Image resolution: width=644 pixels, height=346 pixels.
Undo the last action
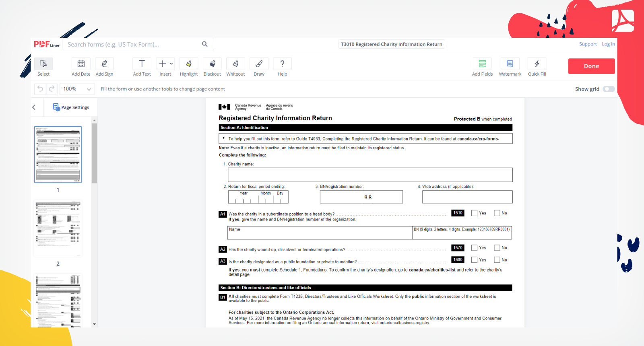(x=40, y=89)
